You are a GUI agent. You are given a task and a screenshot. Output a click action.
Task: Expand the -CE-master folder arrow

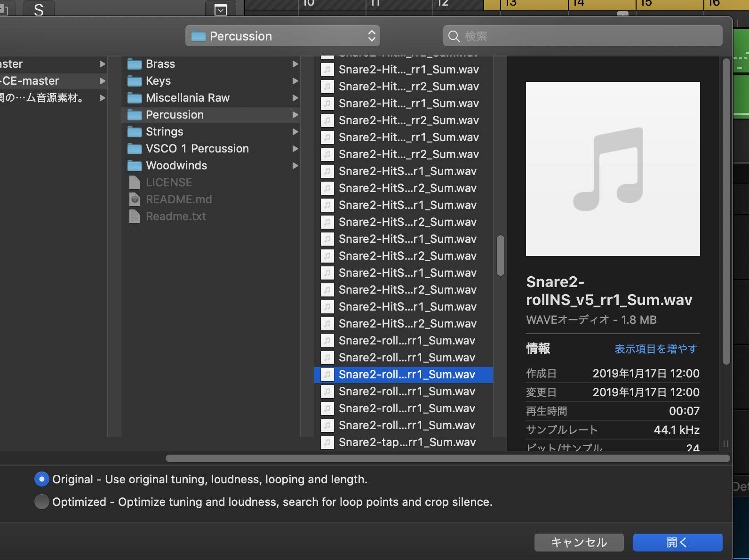click(102, 81)
